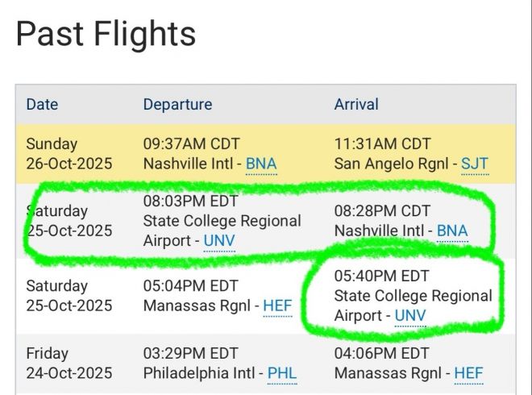Click the Date column header
This screenshot has height=395, width=532.
[x=42, y=105]
